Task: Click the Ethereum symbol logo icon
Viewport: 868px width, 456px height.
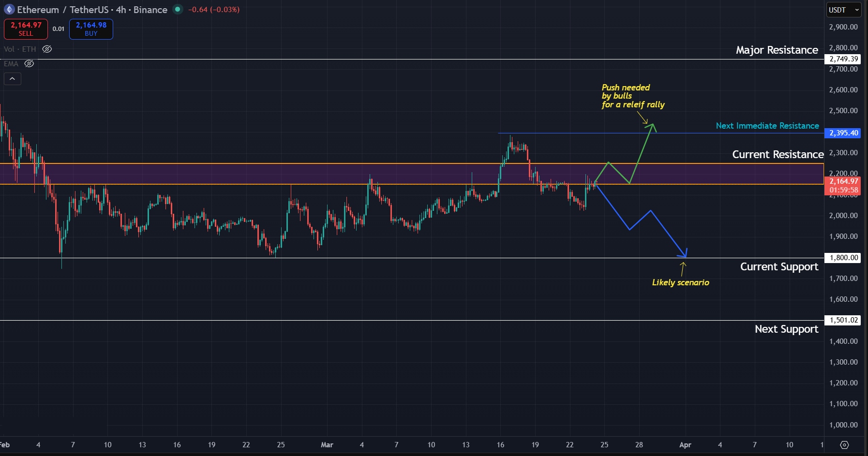Action: 10,10
